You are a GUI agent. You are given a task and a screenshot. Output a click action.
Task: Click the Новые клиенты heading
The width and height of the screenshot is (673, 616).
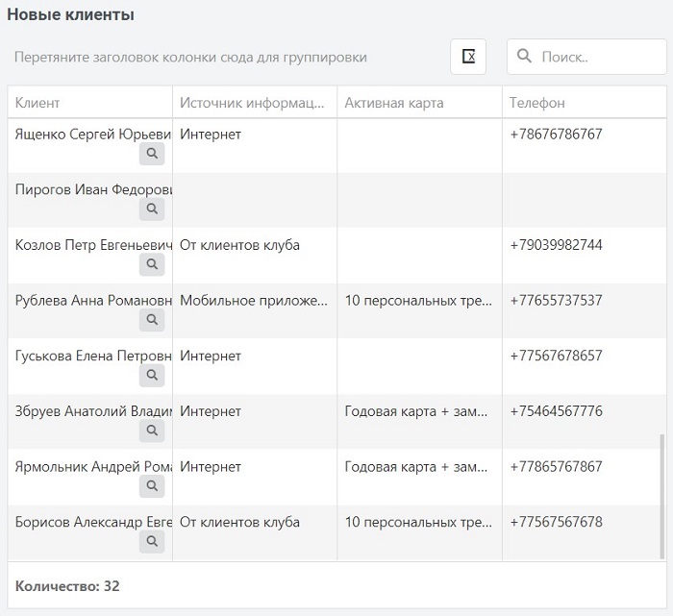[x=71, y=14]
